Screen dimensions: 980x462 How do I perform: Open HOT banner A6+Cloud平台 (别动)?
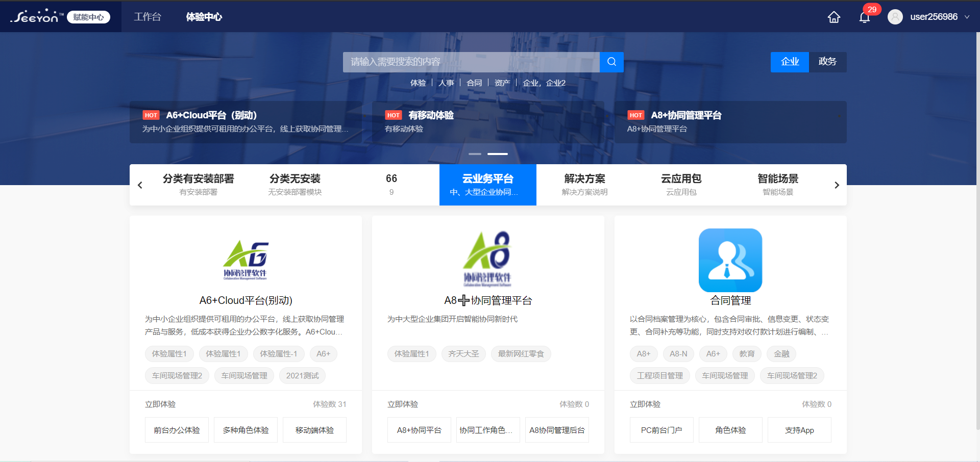tap(246, 122)
